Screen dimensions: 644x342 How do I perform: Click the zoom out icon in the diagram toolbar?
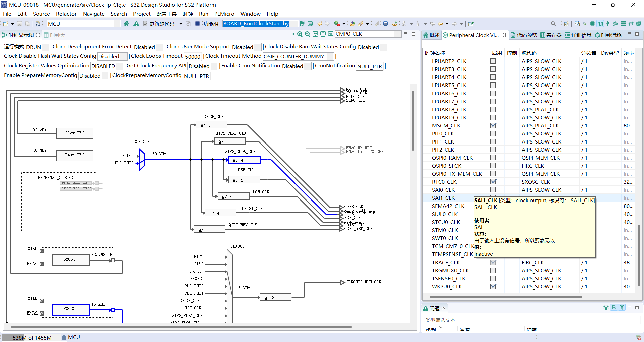tap(308, 34)
